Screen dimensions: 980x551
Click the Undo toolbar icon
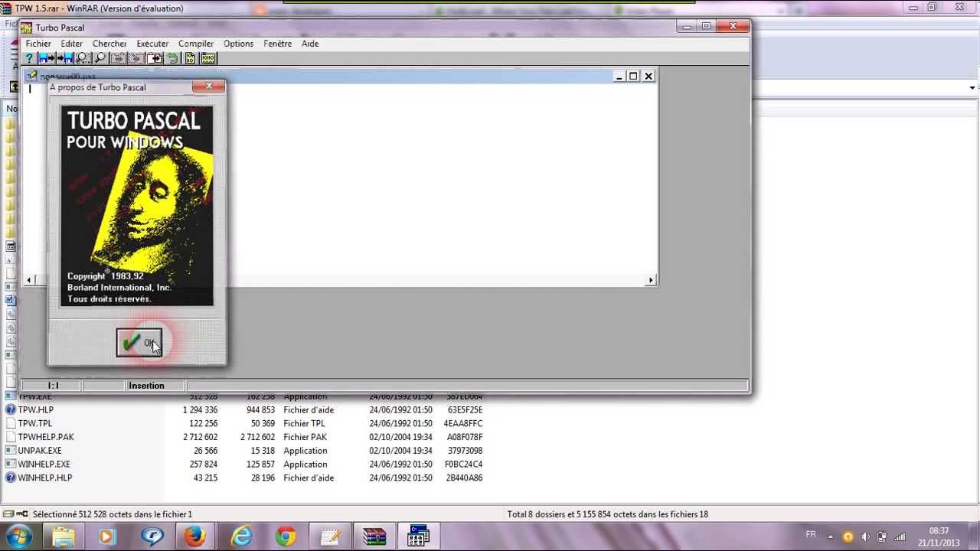[173, 58]
